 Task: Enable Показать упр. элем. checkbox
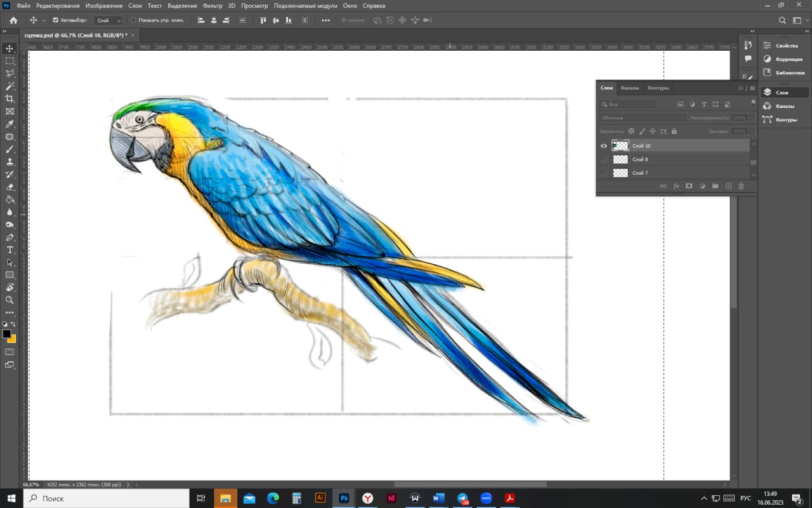pos(133,20)
